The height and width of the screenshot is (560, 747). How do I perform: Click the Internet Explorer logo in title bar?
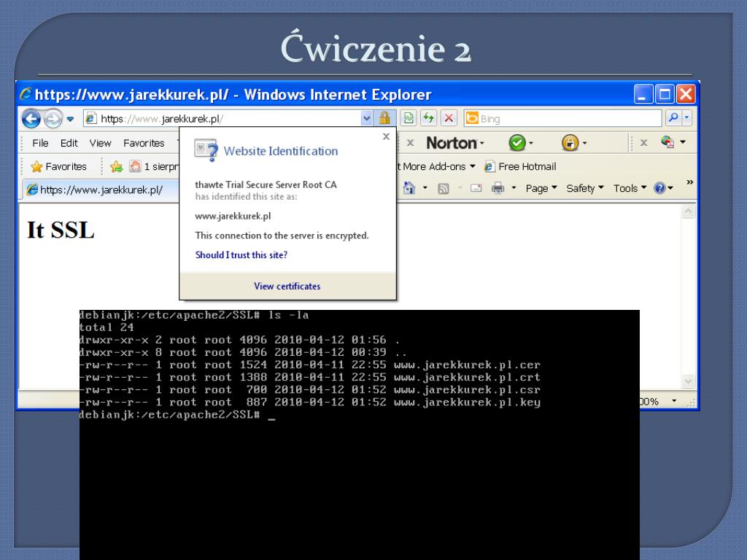tap(26, 94)
